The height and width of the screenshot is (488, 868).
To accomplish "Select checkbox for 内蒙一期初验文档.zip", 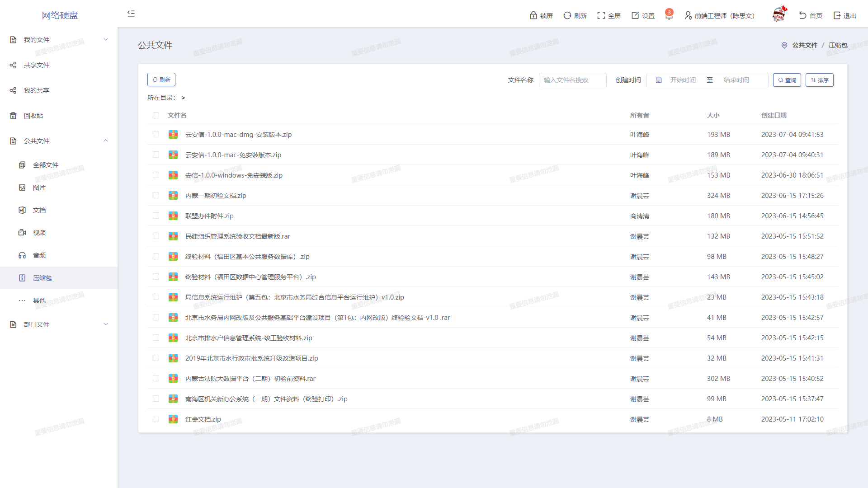I will 156,195.
